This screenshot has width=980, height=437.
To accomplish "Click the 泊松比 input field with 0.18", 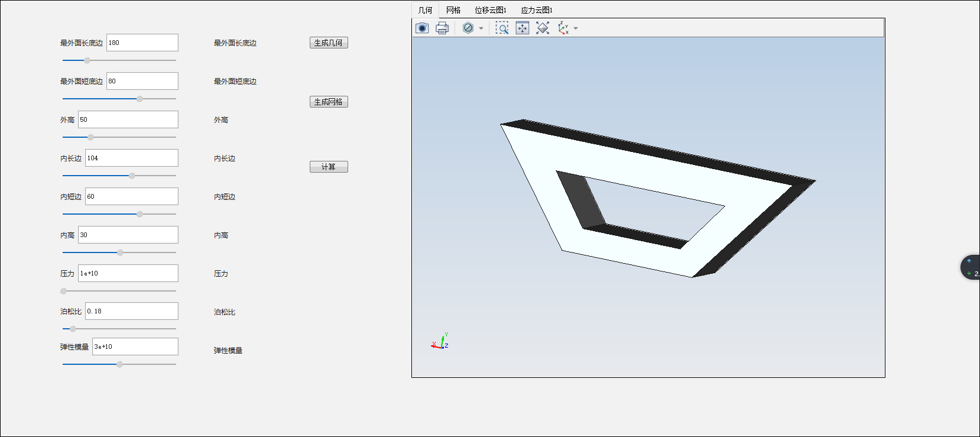I will click(x=132, y=311).
